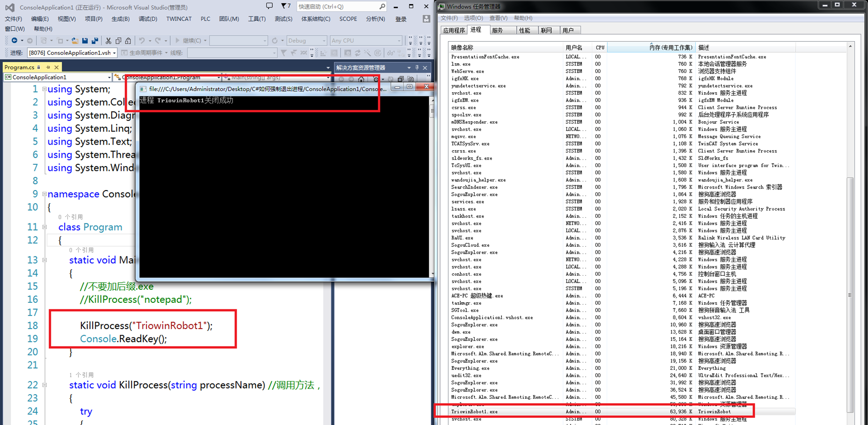Close the Program.cs tab
This screenshot has height=425, width=868.
point(57,67)
